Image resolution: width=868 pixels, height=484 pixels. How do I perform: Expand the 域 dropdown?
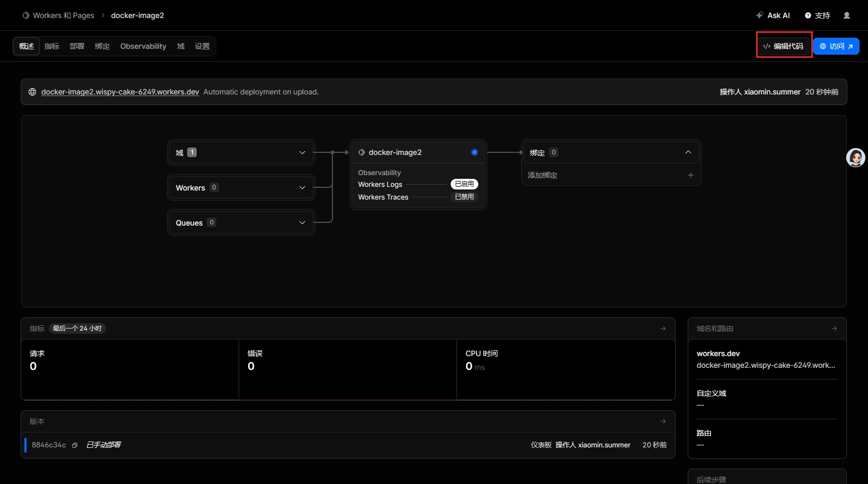(302, 152)
